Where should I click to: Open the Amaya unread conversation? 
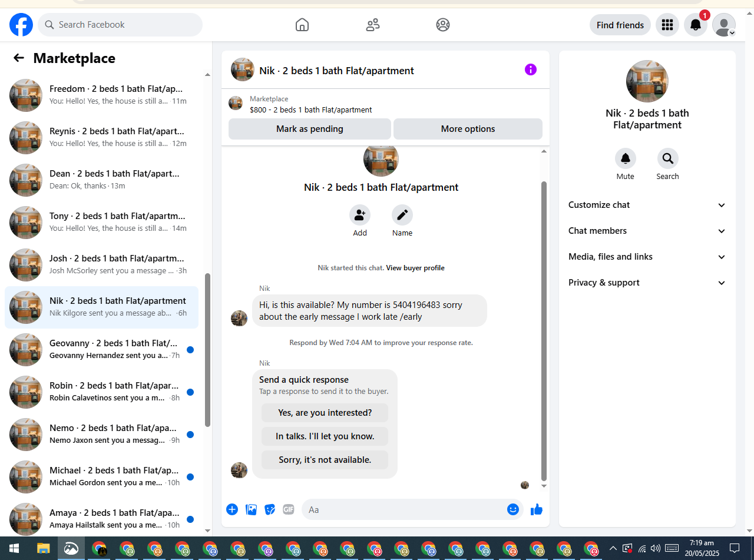click(x=101, y=519)
